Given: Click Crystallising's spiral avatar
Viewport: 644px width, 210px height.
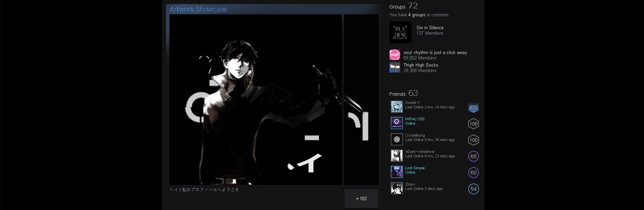Looking at the screenshot, I should click(x=397, y=139).
